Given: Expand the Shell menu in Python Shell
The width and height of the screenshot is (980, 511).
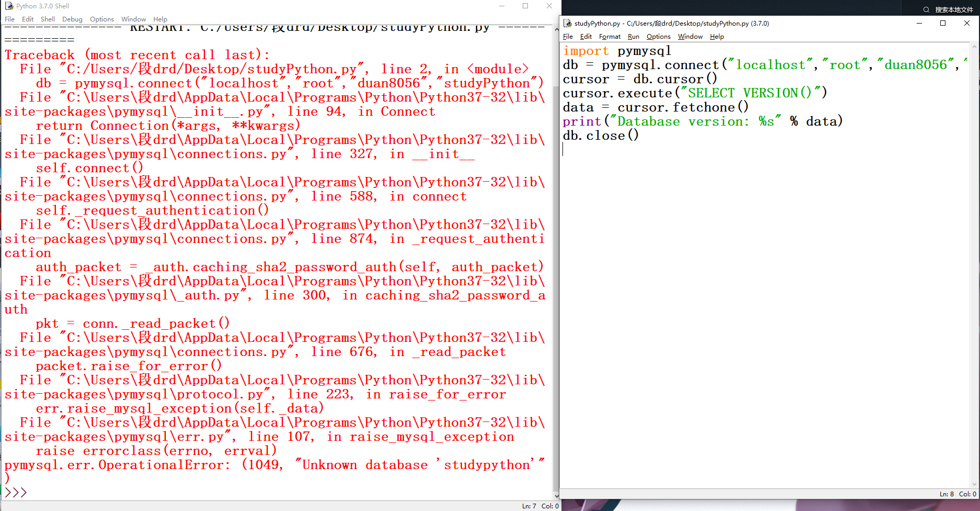Looking at the screenshot, I should (x=48, y=19).
